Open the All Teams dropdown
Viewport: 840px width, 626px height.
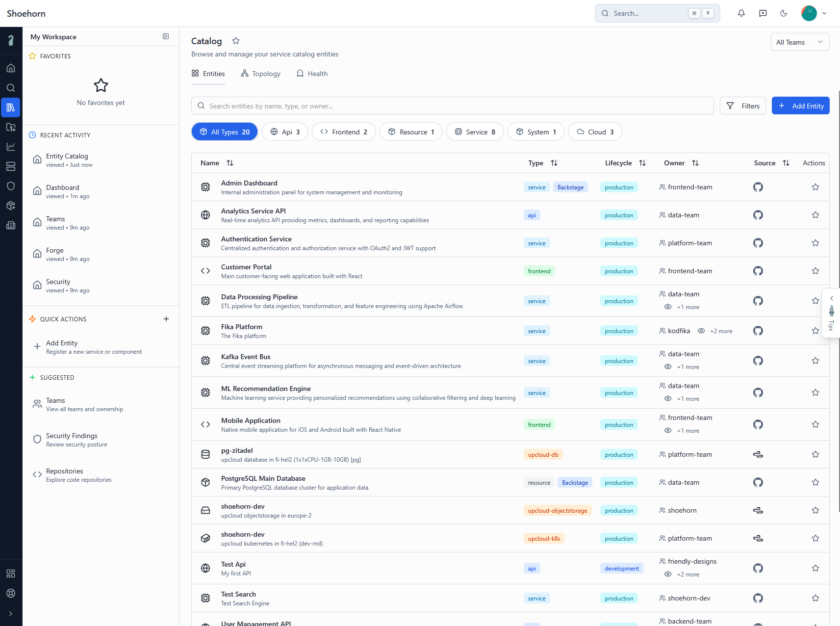pos(799,42)
